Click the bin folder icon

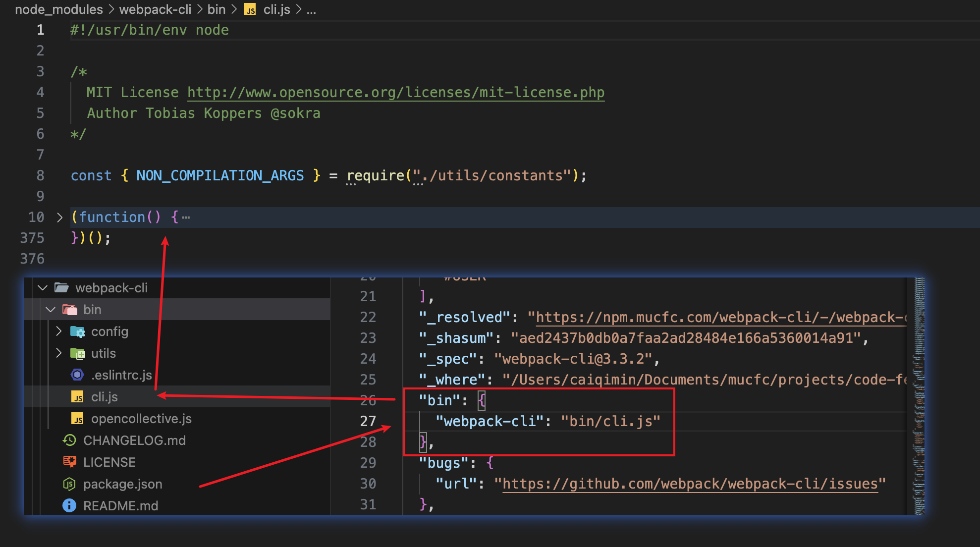[70, 310]
